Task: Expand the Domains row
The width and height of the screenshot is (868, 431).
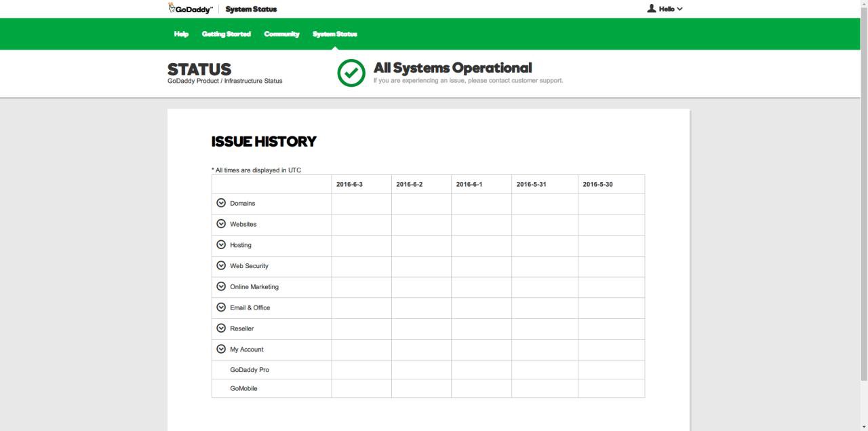Action: (x=221, y=203)
